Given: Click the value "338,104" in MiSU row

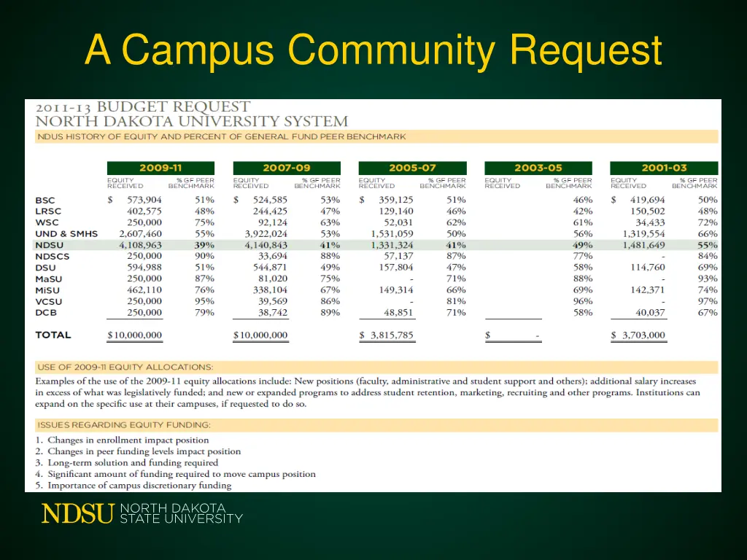Looking at the screenshot, I should pos(270,290).
